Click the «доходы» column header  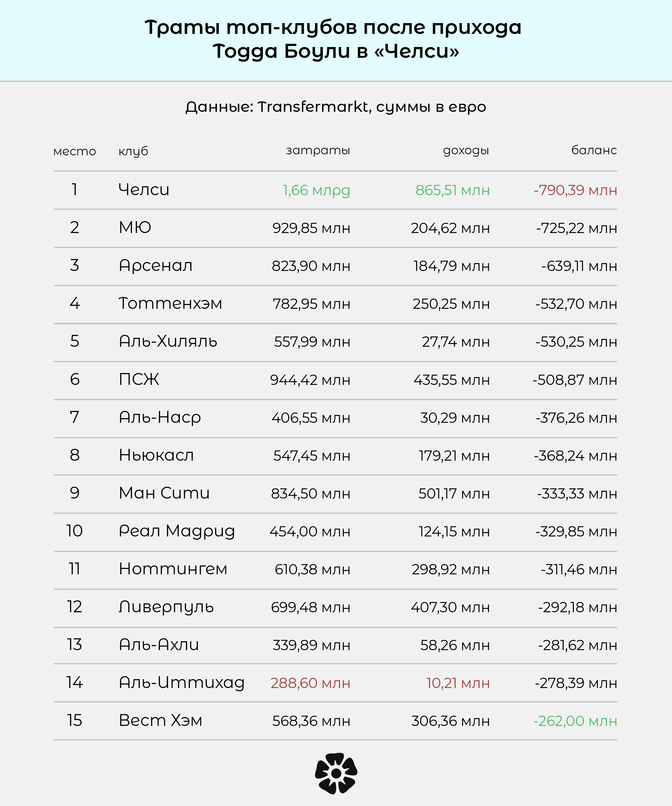(466, 150)
